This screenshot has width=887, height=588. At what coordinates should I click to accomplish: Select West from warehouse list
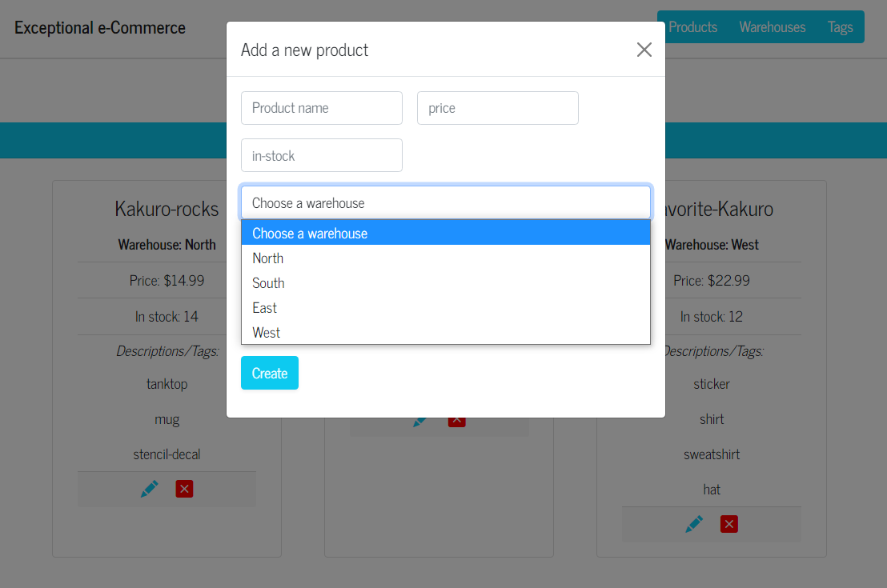(446, 333)
